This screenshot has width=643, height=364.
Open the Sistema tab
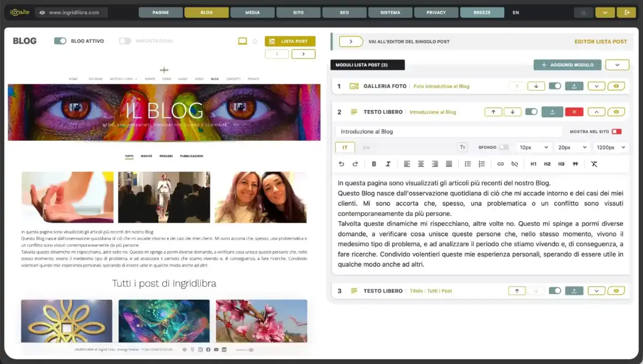click(390, 12)
